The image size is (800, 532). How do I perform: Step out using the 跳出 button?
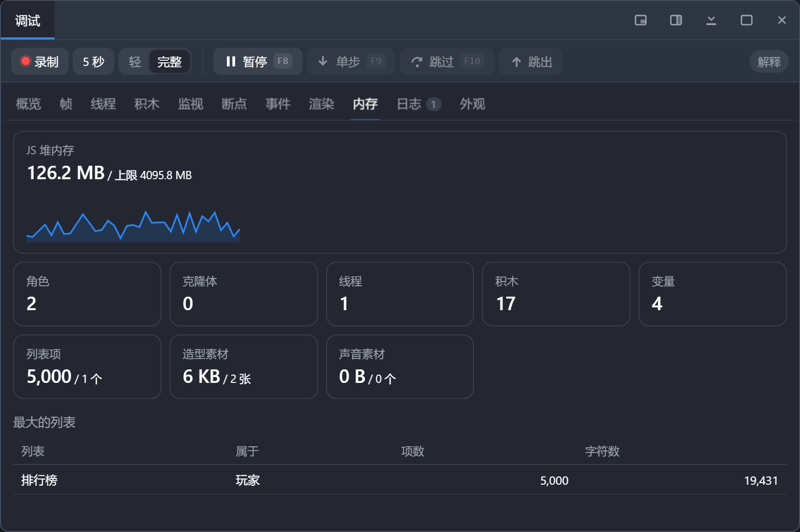coord(530,61)
